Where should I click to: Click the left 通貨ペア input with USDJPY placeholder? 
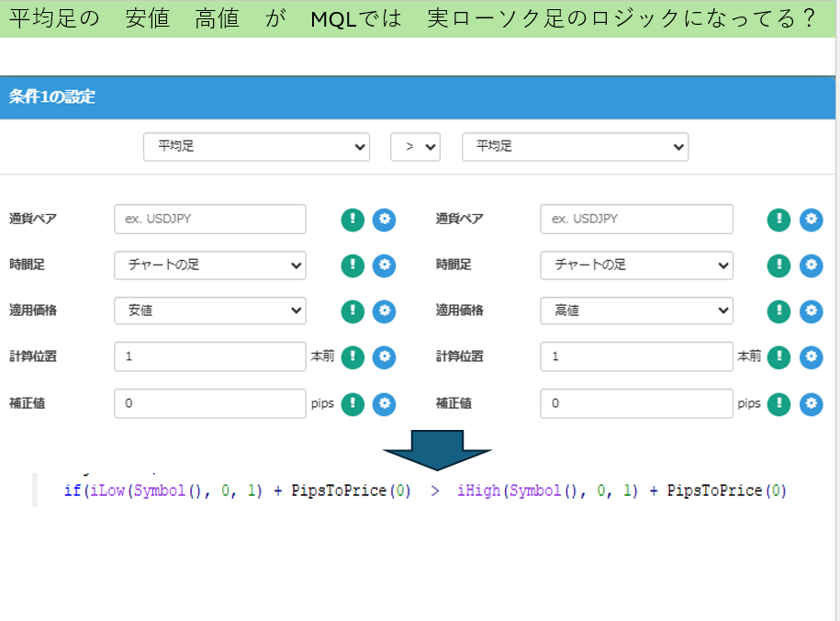(x=209, y=220)
